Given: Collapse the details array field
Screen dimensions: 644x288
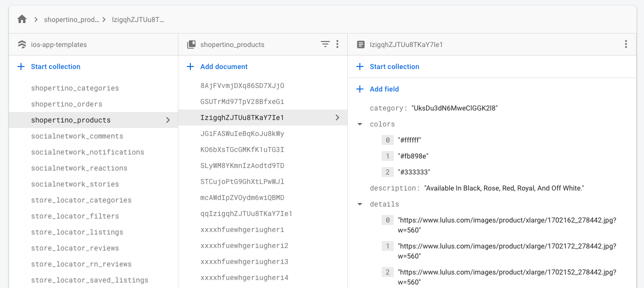Looking at the screenshot, I should pyautogui.click(x=360, y=204).
